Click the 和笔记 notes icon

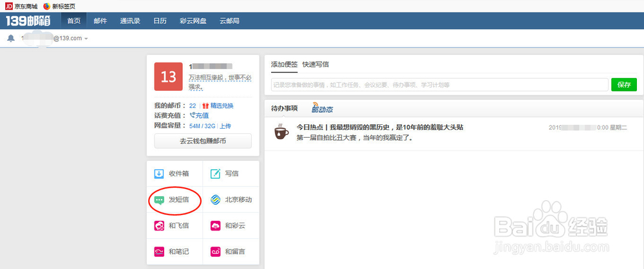159,252
